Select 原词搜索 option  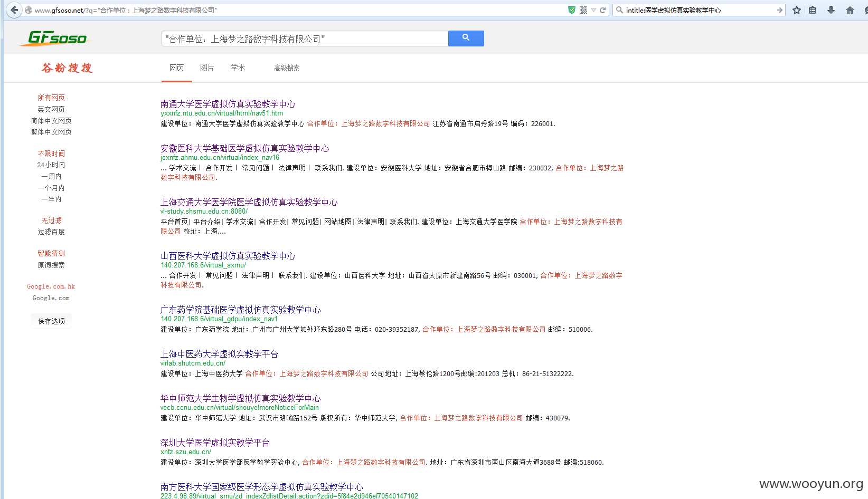click(x=51, y=265)
